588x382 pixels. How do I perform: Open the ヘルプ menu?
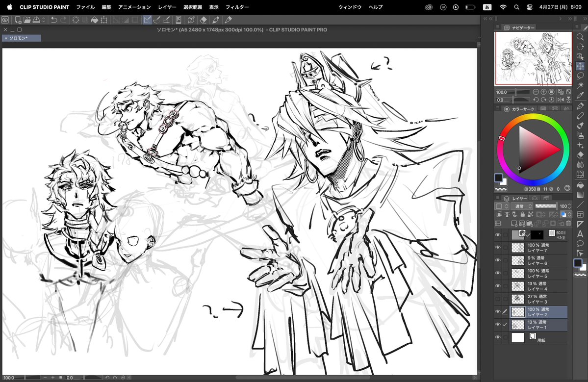[375, 7]
